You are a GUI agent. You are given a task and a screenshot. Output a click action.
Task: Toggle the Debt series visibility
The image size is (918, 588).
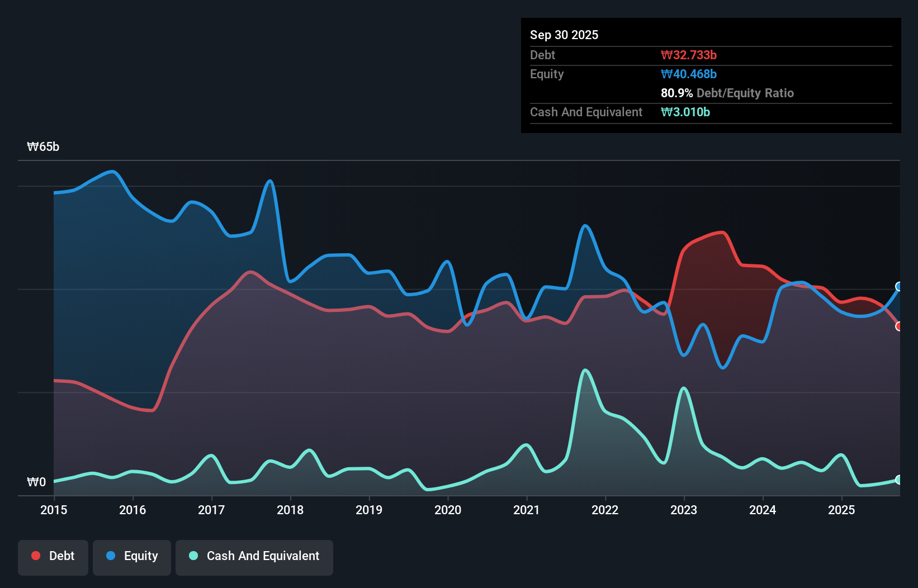(53, 556)
